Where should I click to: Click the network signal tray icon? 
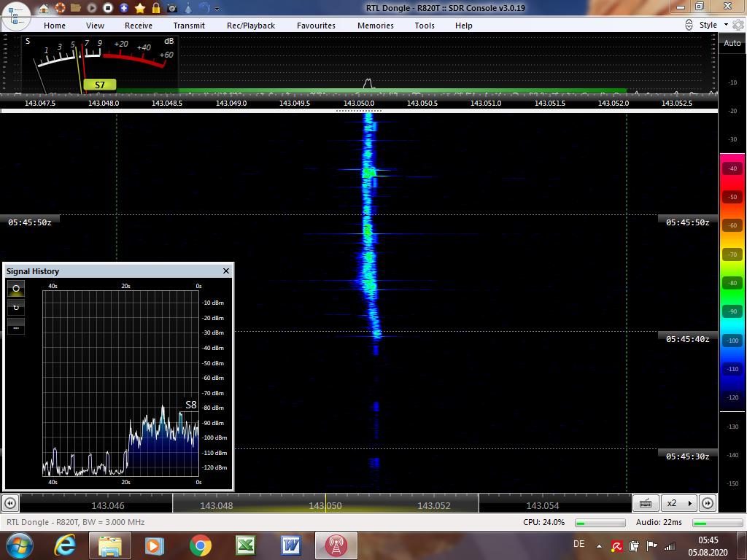pos(670,546)
